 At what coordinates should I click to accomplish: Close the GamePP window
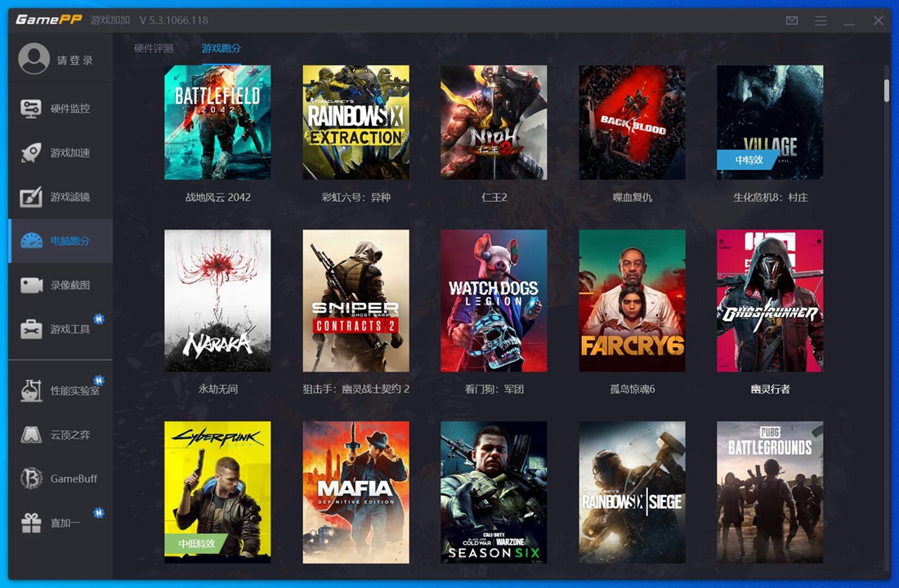pos(879,20)
